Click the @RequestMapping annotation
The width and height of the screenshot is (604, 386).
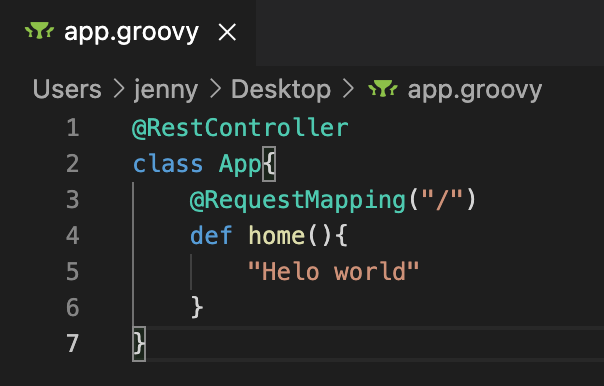pos(298,201)
